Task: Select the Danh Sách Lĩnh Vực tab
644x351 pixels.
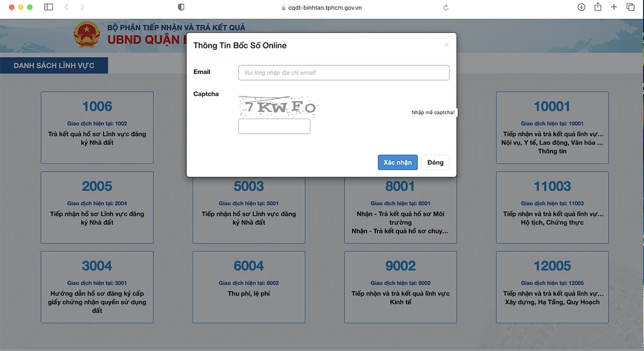Action: [x=54, y=66]
